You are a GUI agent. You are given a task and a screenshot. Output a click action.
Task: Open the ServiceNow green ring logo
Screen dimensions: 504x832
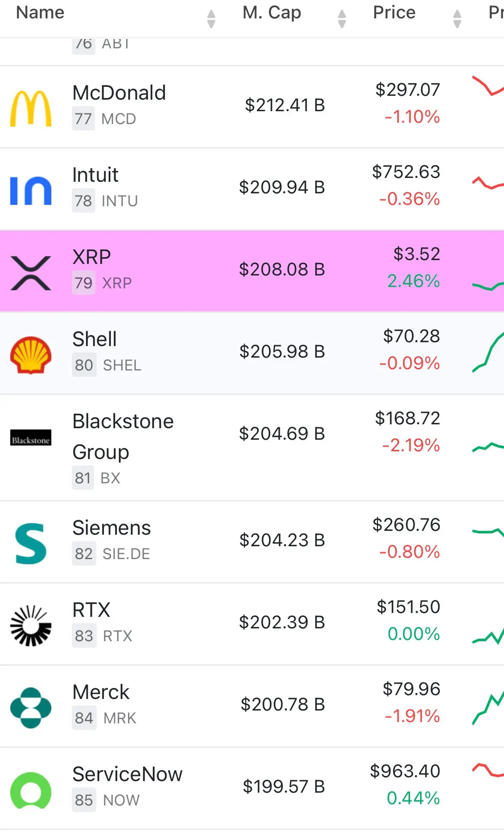tap(31, 790)
